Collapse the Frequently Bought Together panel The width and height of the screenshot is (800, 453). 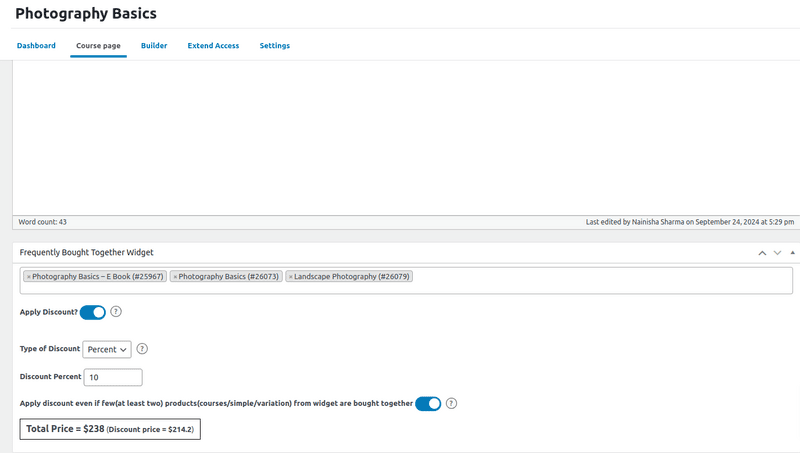[792, 253]
